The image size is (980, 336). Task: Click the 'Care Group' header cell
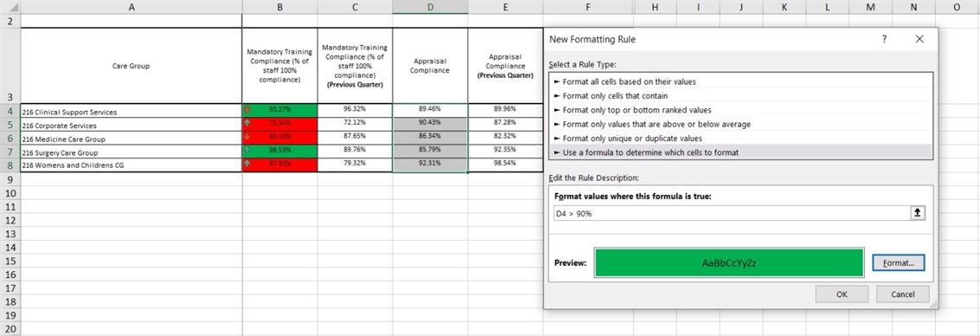[131, 66]
